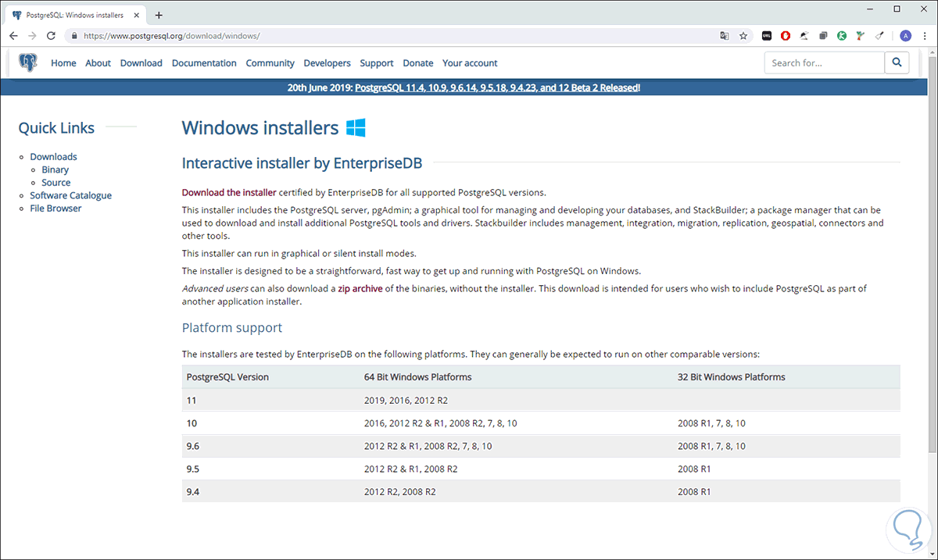Switch to the Documentation menu item
The height and width of the screenshot is (560, 938).
tap(204, 62)
